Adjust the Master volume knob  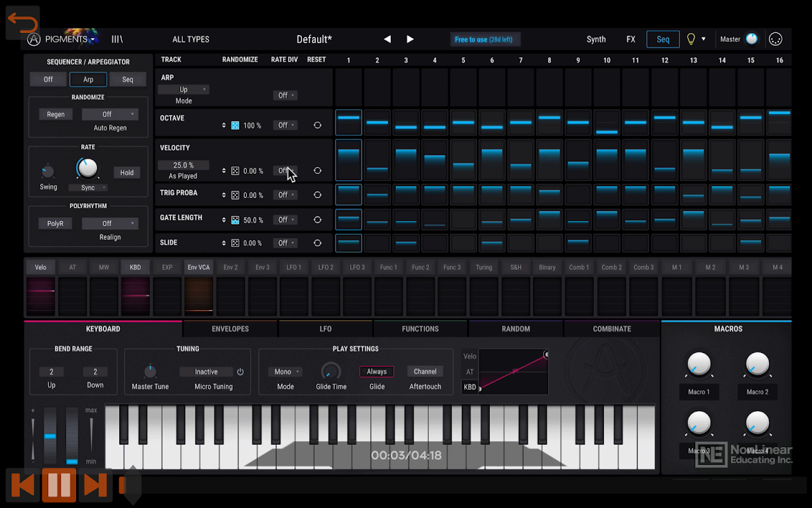pyautogui.click(x=752, y=39)
